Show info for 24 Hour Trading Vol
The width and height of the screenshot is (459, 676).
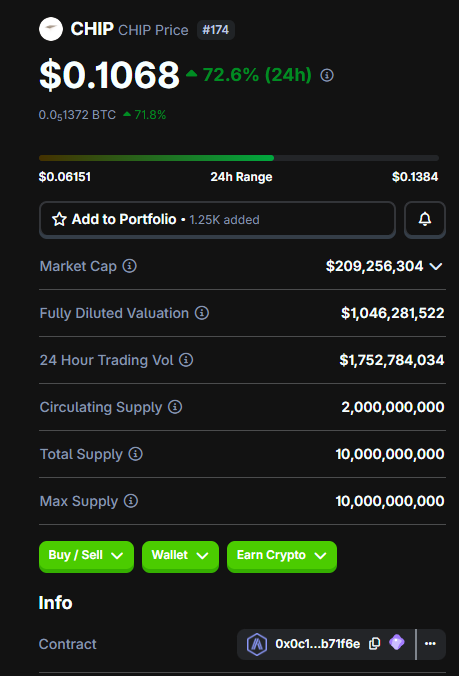click(186, 360)
